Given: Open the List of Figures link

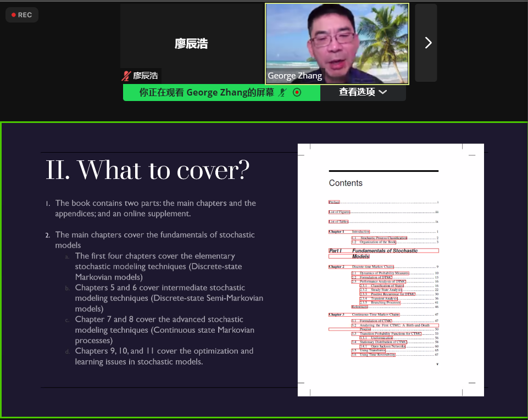Looking at the screenshot, I should coord(339,212).
